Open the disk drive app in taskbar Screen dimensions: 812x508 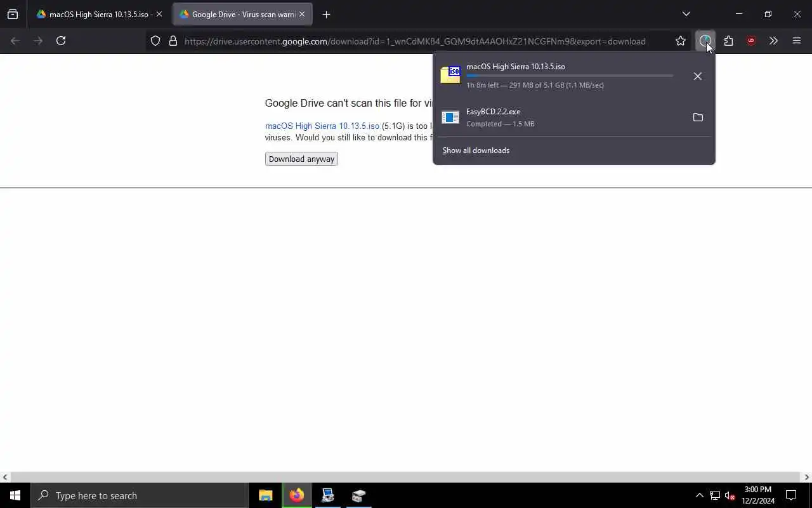click(359, 495)
